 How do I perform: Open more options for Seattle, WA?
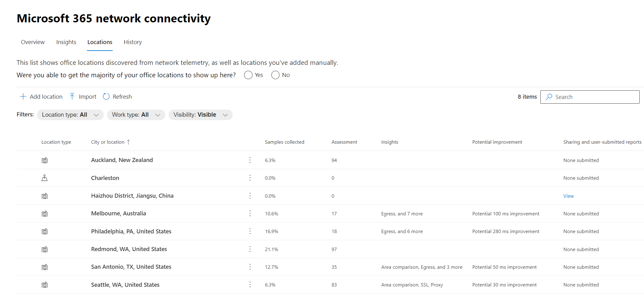click(x=250, y=284)
